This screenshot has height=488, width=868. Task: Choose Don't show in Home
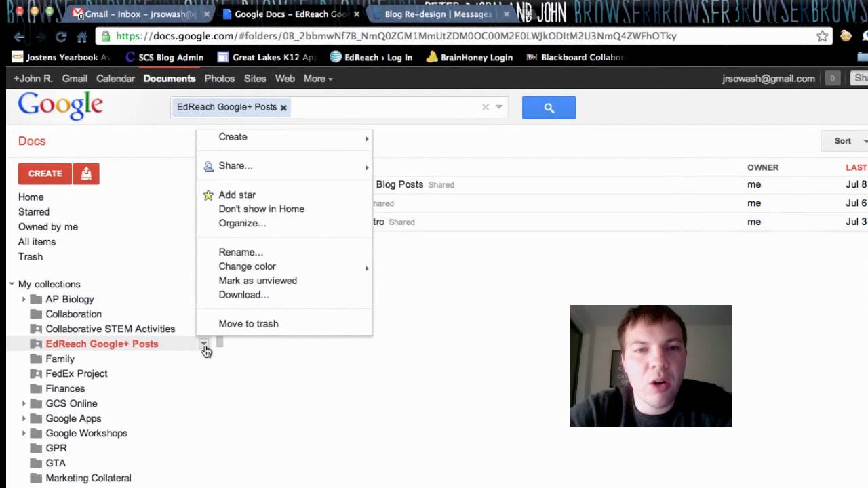[x=284, y=209]
